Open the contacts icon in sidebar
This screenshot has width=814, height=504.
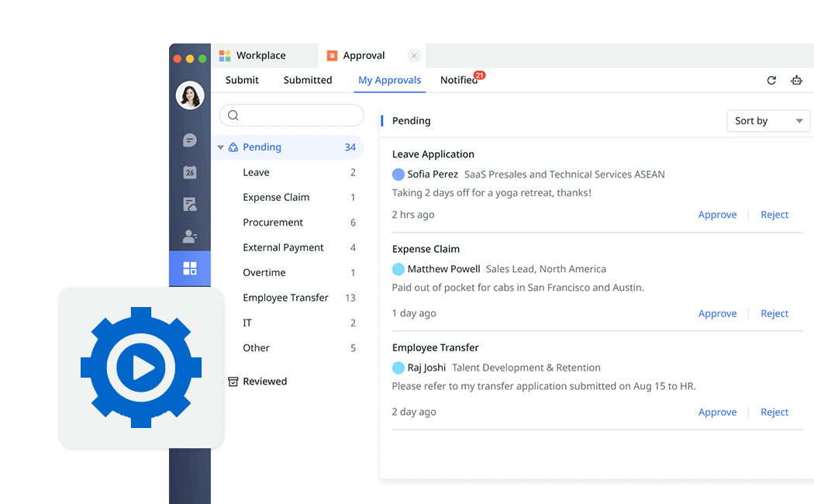(x=190, y=236)
